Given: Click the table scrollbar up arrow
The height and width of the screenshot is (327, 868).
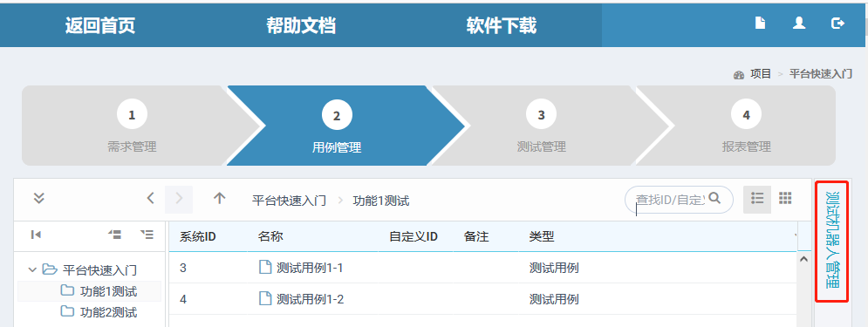Looking at the screenshot, I should 804,258.
